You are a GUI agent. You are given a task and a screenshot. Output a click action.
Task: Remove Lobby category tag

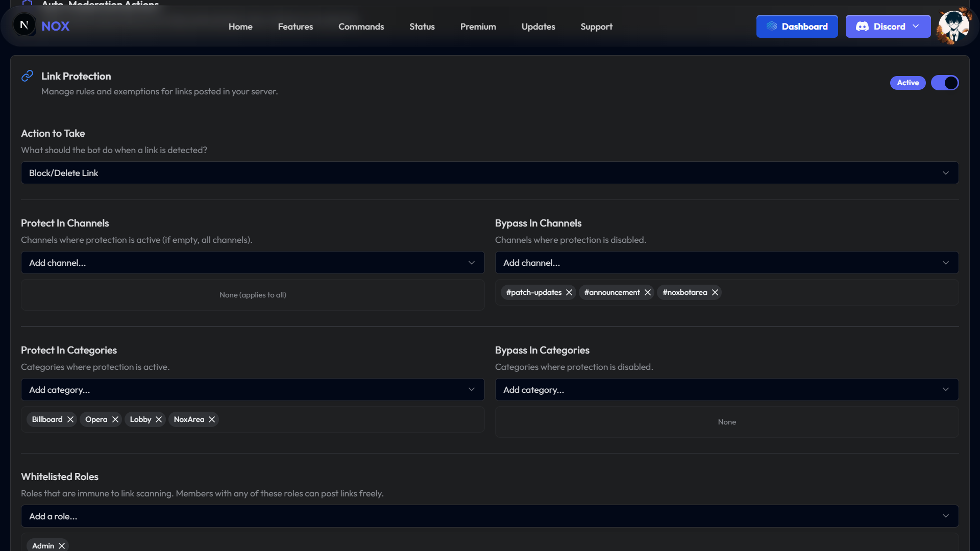tap(159, 419)
